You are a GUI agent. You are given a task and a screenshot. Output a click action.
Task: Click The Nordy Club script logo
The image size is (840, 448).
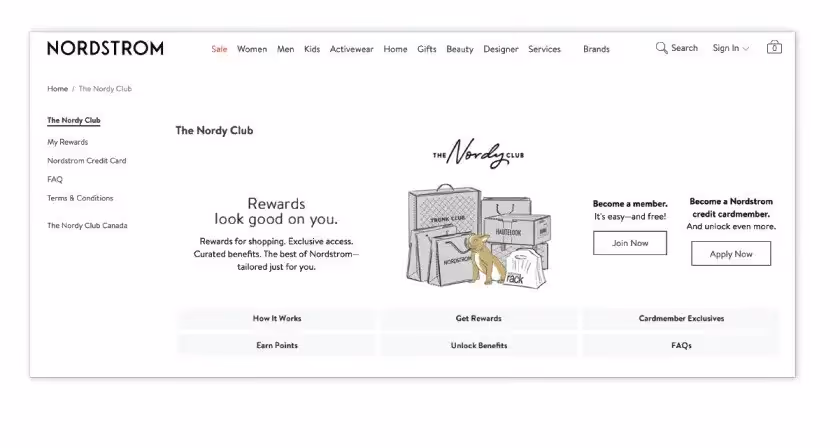point(478,154)
